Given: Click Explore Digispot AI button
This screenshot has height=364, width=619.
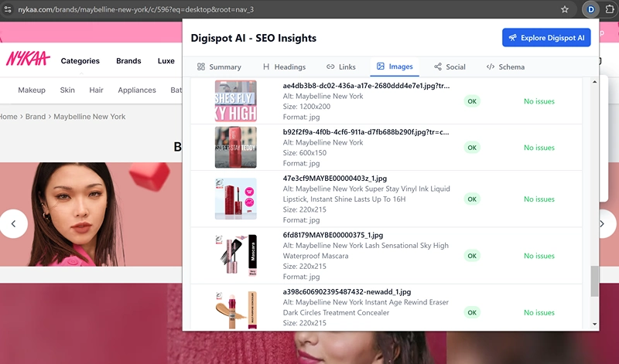Looking at the screenshot, I should (x=546, y=37).
